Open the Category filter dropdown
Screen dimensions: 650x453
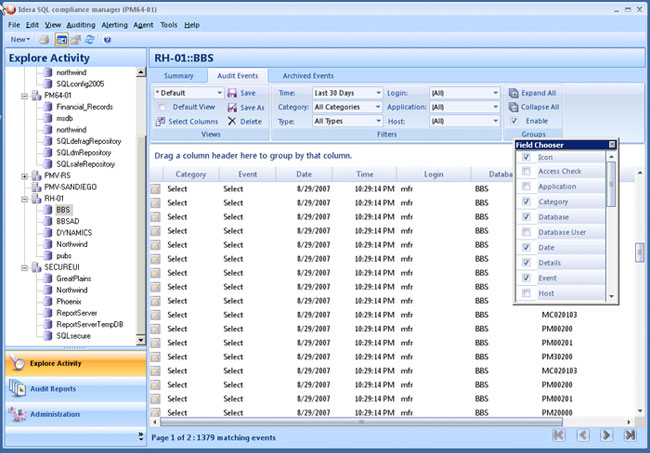(x=378, y=107)
